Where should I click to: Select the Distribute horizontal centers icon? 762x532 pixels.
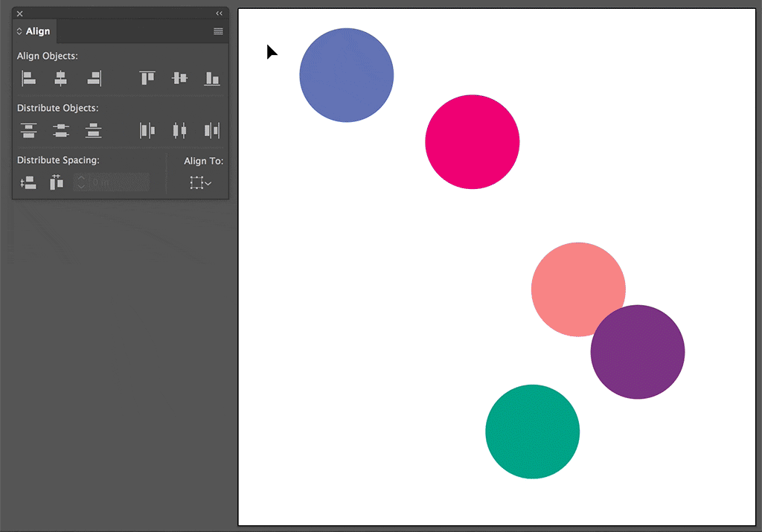[179, 130]
